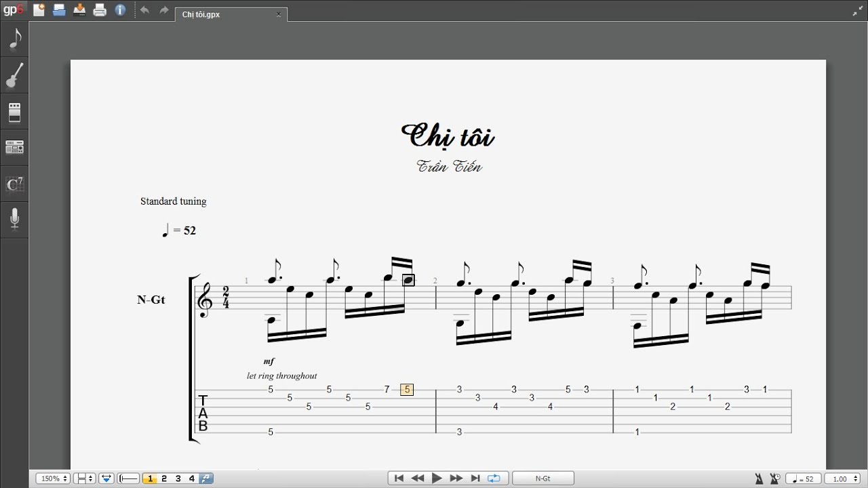This screenshot has height=488, width=868.
Task: Open the 150% zoom dropdown
Action: click(x=53, y=479)
